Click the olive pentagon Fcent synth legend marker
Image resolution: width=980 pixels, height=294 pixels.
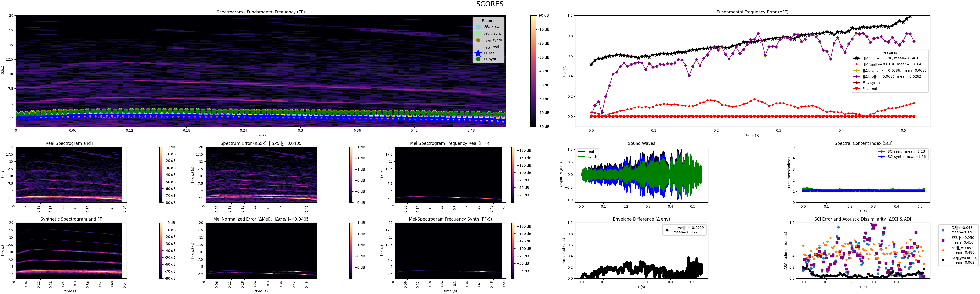coord(478,40)
